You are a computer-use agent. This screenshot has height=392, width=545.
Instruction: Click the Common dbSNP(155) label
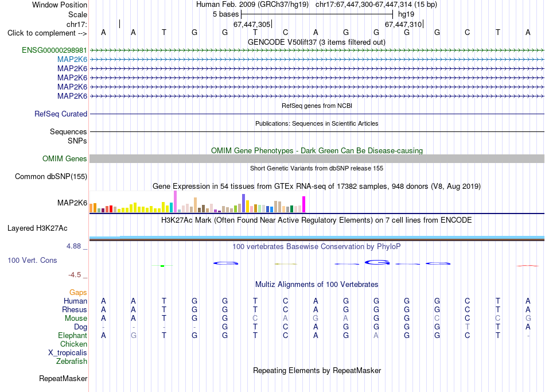click(x=51, y=176)
